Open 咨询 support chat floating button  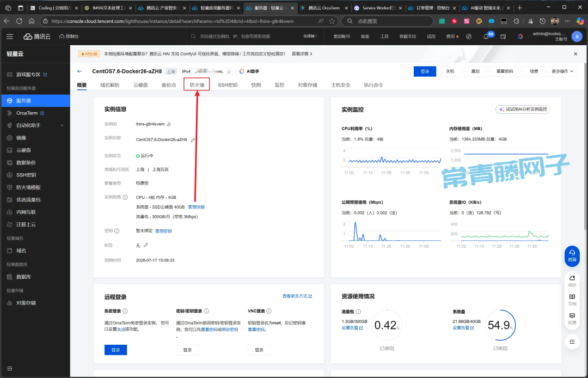(x=572, y=255)
